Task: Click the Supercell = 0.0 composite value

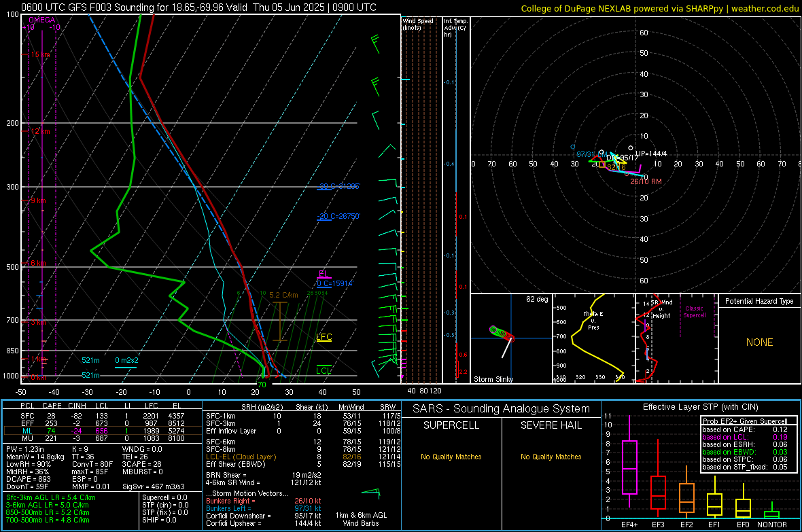Action: [164, 497]
